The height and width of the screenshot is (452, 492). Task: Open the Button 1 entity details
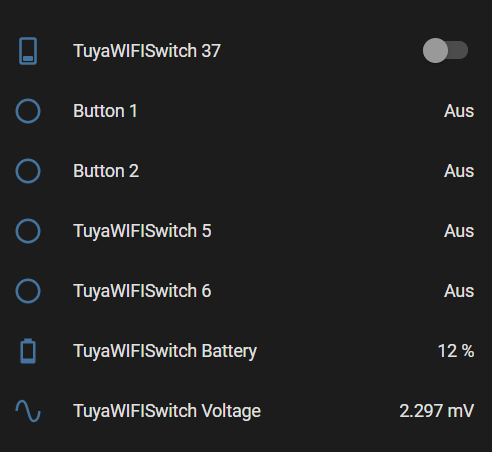click(105, 111)
